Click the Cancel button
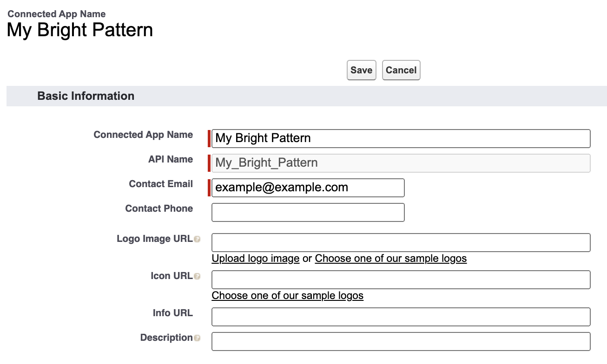 click(401, 70)
